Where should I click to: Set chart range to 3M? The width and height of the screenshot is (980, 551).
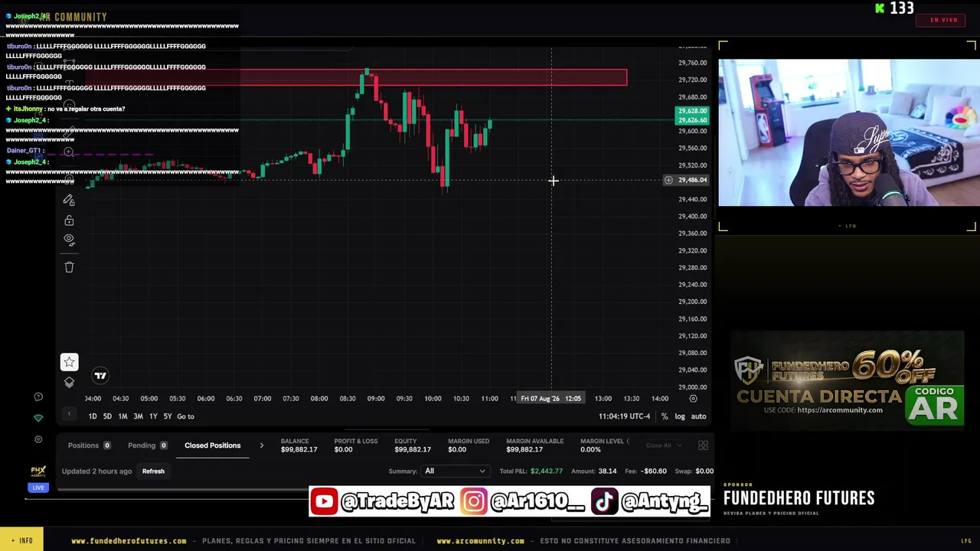point(138,416)
